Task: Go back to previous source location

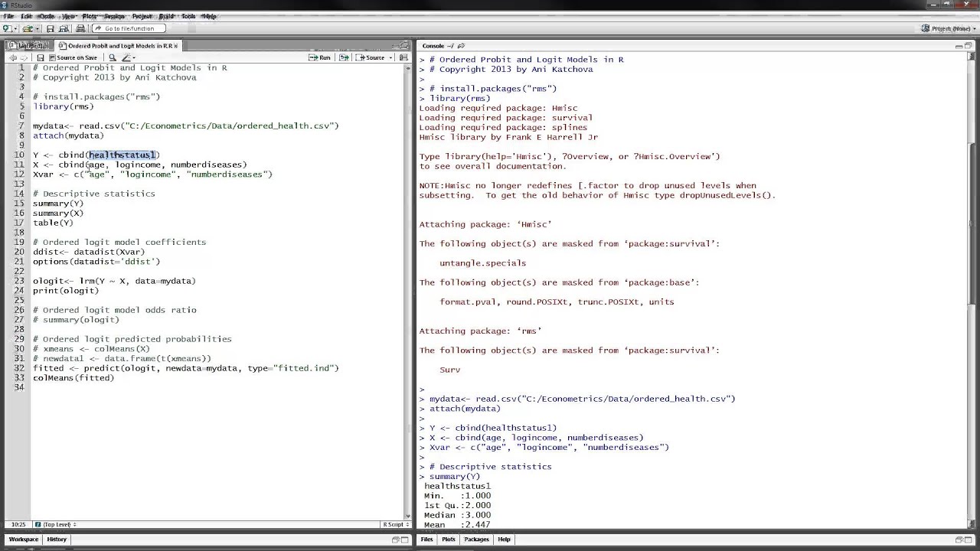Action: (12, 57)
